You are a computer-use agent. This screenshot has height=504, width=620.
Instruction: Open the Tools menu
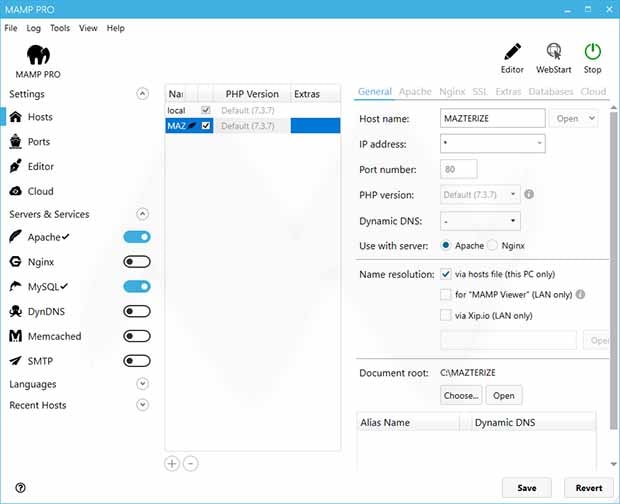point(60,28)
